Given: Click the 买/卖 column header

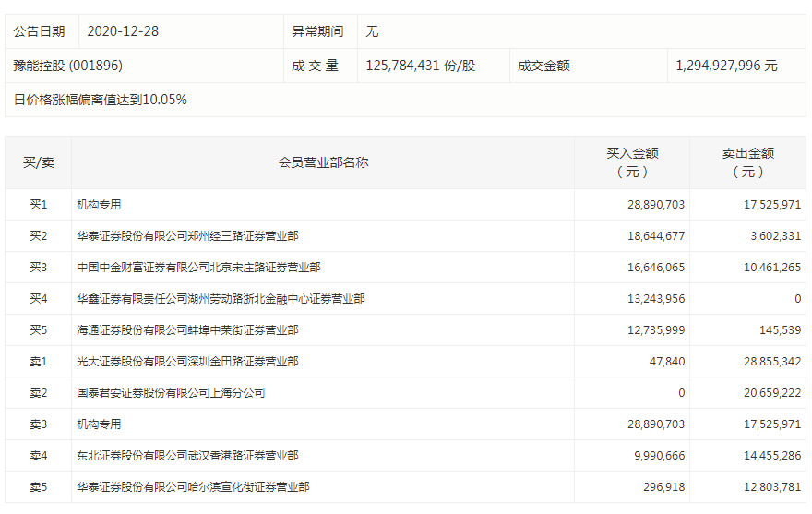Looking at the screenshot, I should [39, 162].
